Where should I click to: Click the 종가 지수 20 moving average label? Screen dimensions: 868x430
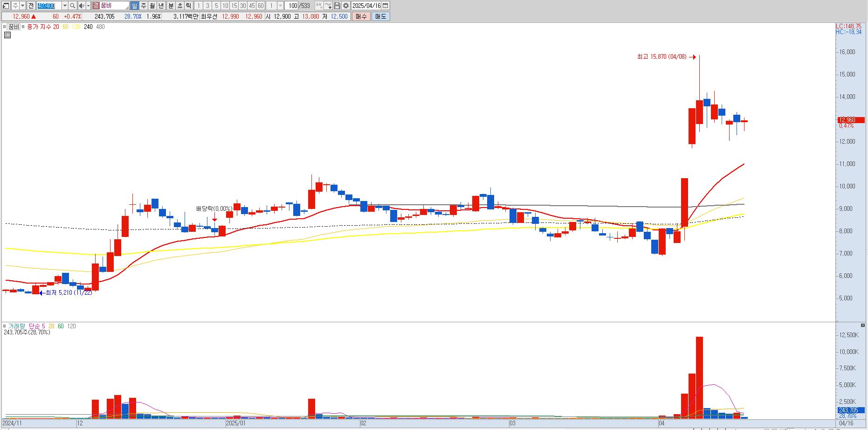(x=43, y=27)
